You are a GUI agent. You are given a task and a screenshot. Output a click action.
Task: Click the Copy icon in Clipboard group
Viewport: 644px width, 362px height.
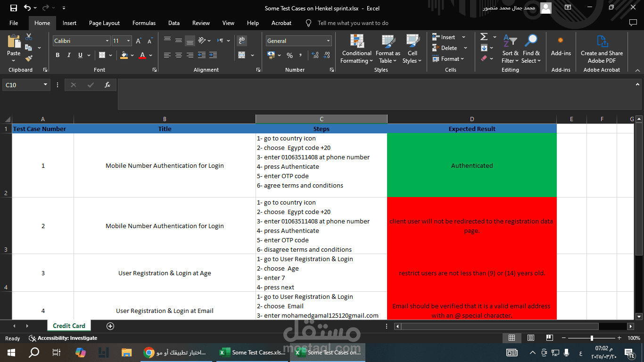pos(28,48)
